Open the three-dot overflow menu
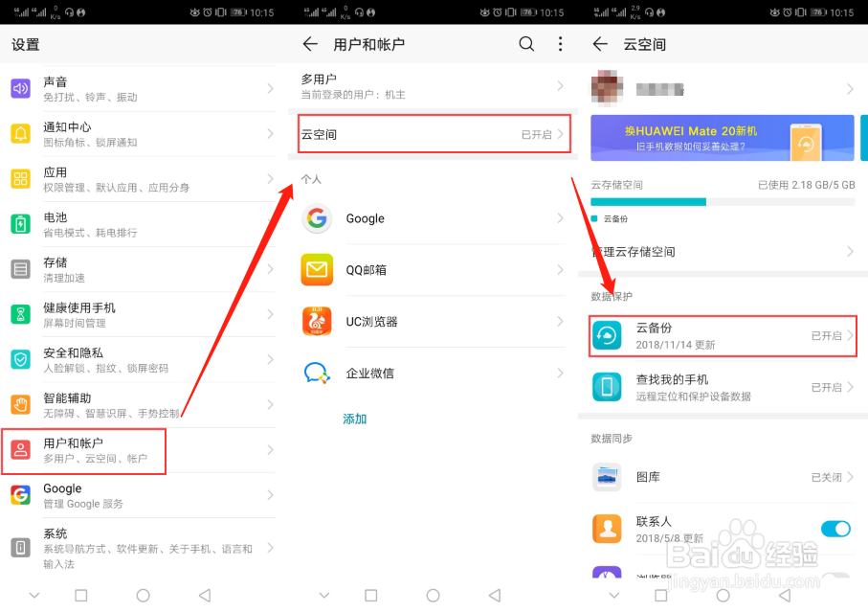Viewport: 868px width, 612px height. (560, 44)
